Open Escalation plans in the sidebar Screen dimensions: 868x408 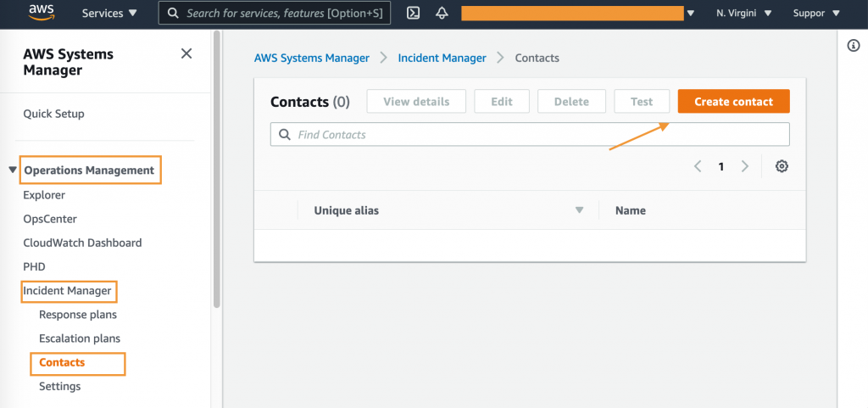click(x=80, y=338)
